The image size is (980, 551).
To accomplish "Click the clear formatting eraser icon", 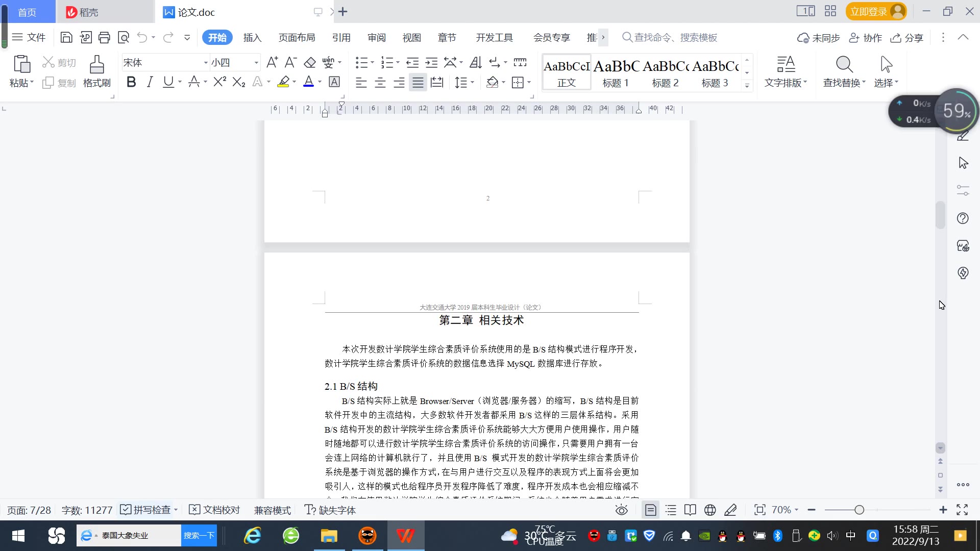I will point(310,63).
